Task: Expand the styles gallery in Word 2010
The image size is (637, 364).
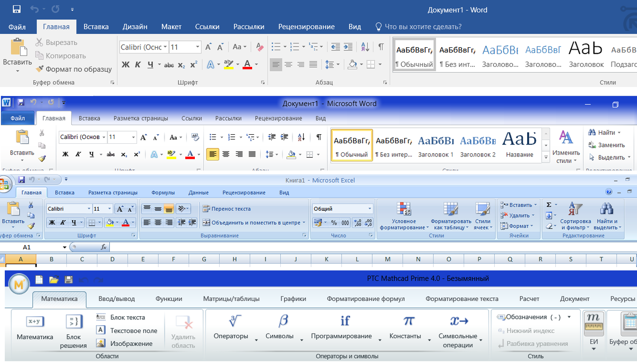Action: (x=546, y=158)
